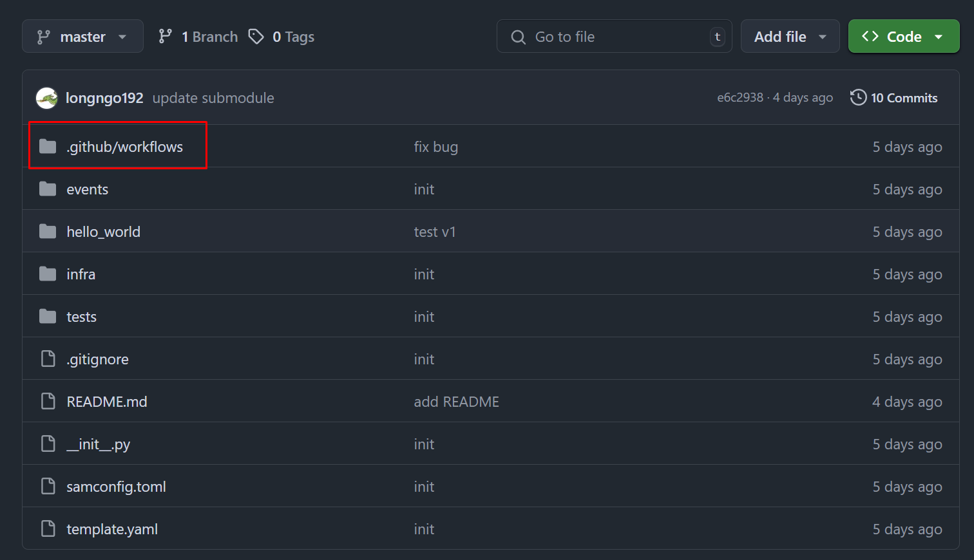Image resolution: width=974 pixels, height=560 pixels.
Task: Open the hello_world folder
Action: 103,232
